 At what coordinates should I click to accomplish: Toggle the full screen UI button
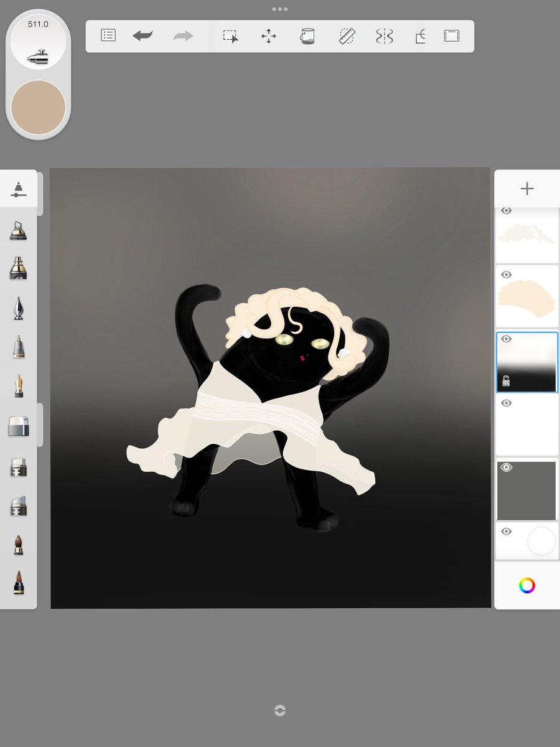[x=451, y=36]
